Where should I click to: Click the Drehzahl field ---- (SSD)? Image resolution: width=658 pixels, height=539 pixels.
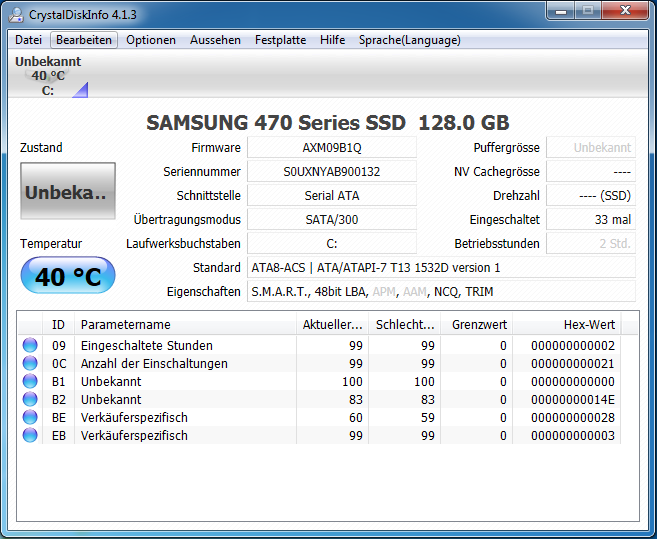pos(591,196)
